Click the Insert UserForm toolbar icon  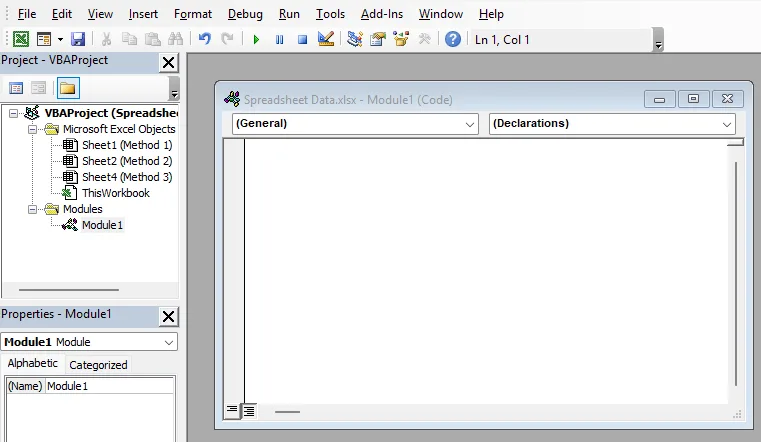(44, 39)
